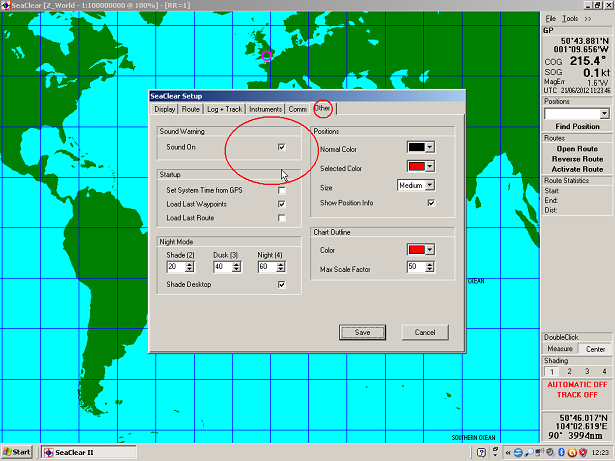Switch to the Instruments tab
Viewport: 615px width, 461px height.
265,109
